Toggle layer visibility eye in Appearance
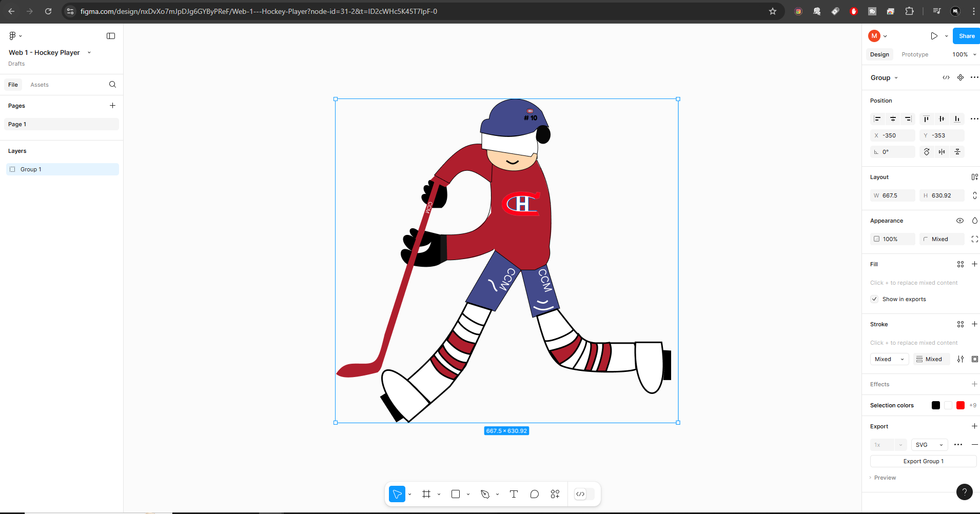The width and height of the screenshot is (980, 514). pos(959,221)
